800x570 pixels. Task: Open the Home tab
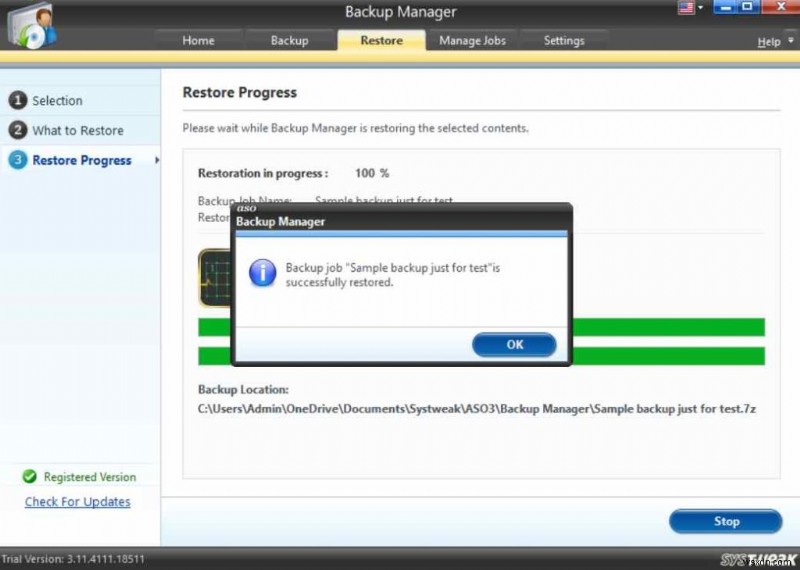pos(198,40)
